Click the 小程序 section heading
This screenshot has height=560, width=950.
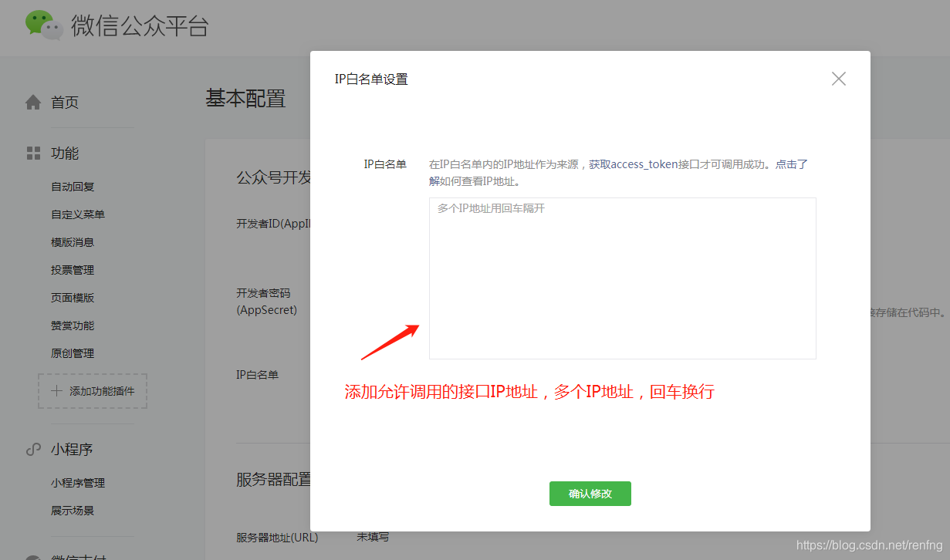tap(72, 449)
